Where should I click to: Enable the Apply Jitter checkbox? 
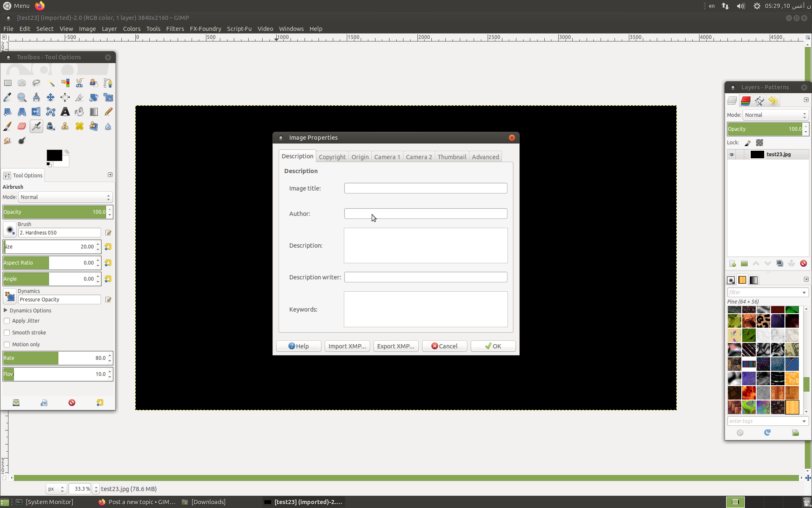point(7,321)
